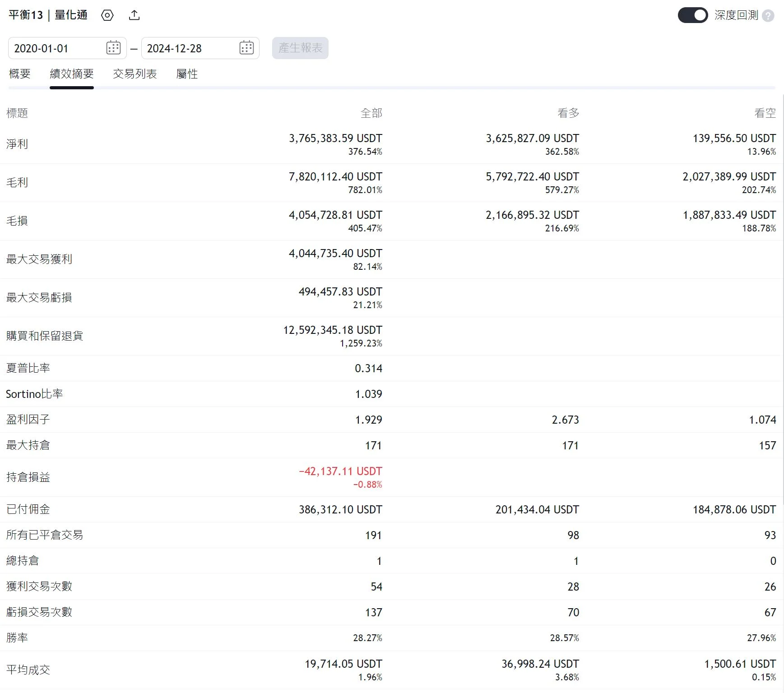784x693 pixels.
Task: Click gross loss 4,054,728.81 USDT
Action: [335, 215]
